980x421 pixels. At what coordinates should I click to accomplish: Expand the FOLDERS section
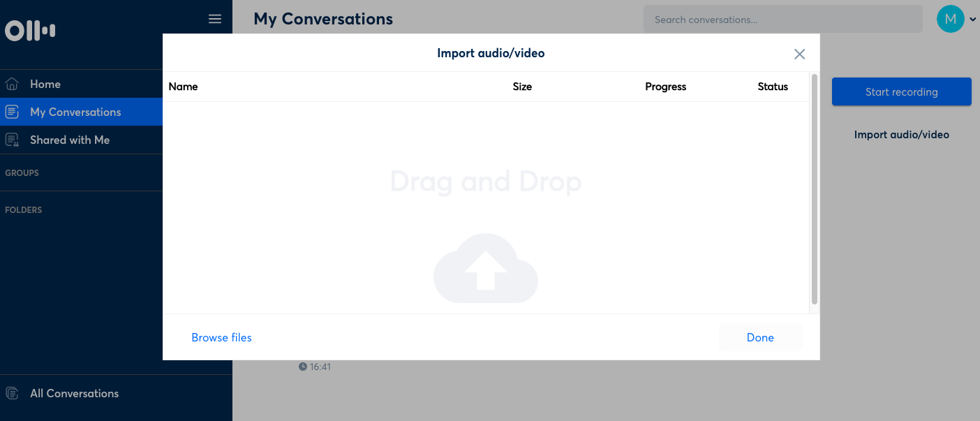coord(23,209)
